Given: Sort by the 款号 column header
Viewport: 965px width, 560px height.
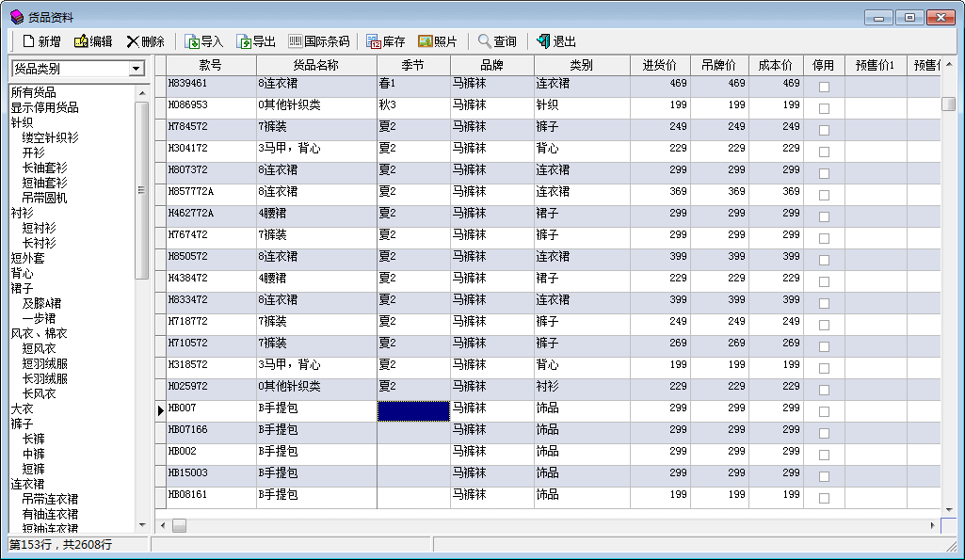Looking at the screenshot, I should [x=211, y=65].
